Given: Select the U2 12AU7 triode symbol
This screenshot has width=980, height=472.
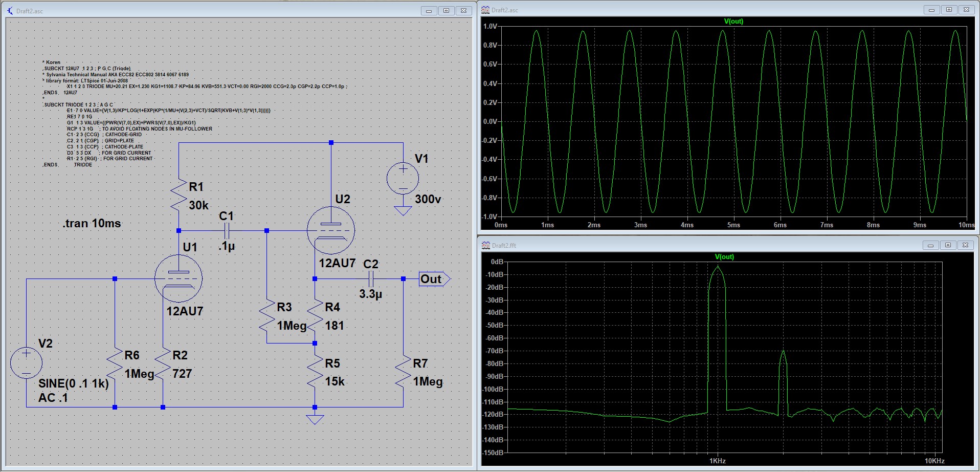Looking at the screenshot, I should pos(331,230).
